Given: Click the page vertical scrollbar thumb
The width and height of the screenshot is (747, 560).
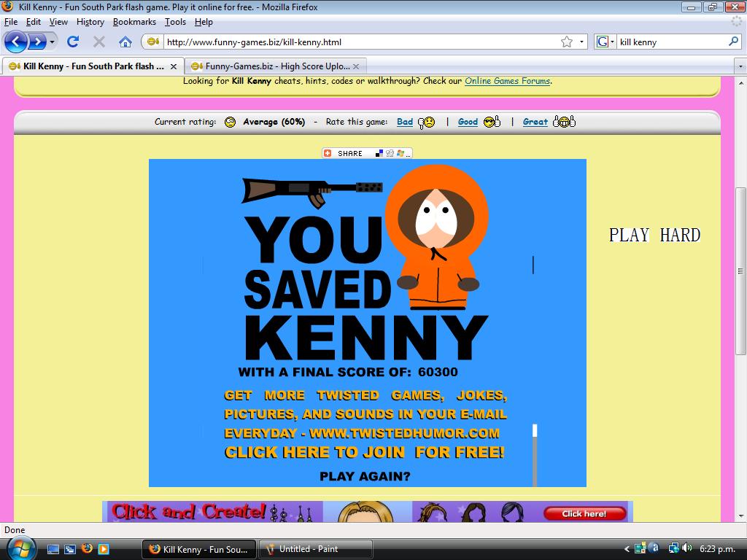Looking at the screenshot, I should 740,271.
